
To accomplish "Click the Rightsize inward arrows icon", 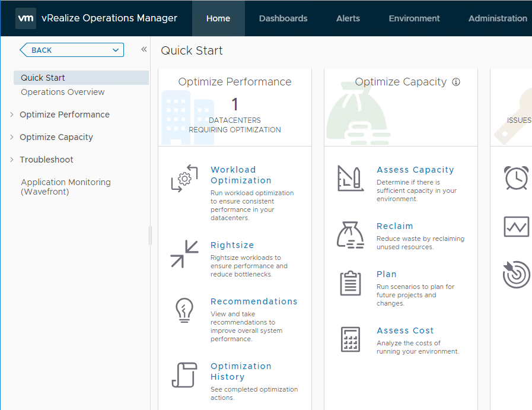I will [x=184, y=254].
